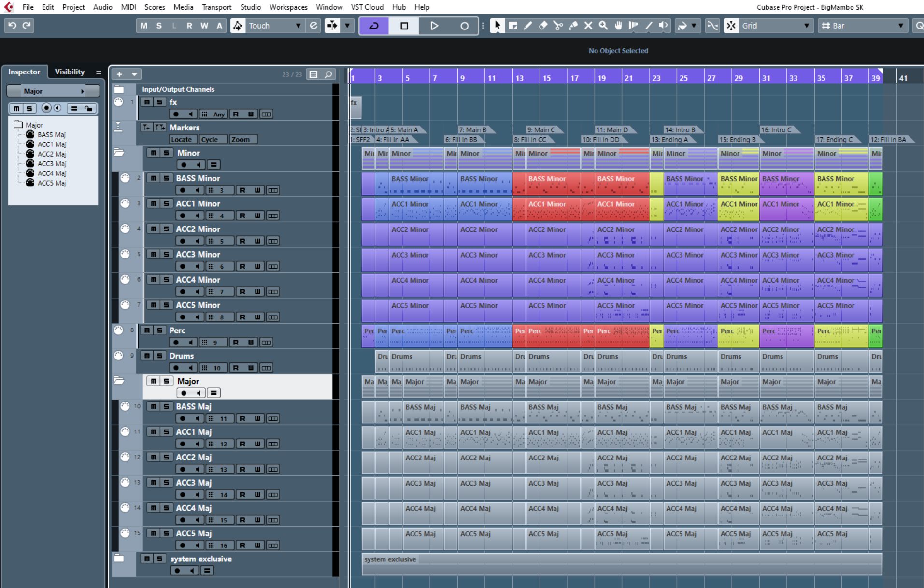This screenshot has height=588, width=924.
Task: Open the Transport menu
Action: point(216,7)
